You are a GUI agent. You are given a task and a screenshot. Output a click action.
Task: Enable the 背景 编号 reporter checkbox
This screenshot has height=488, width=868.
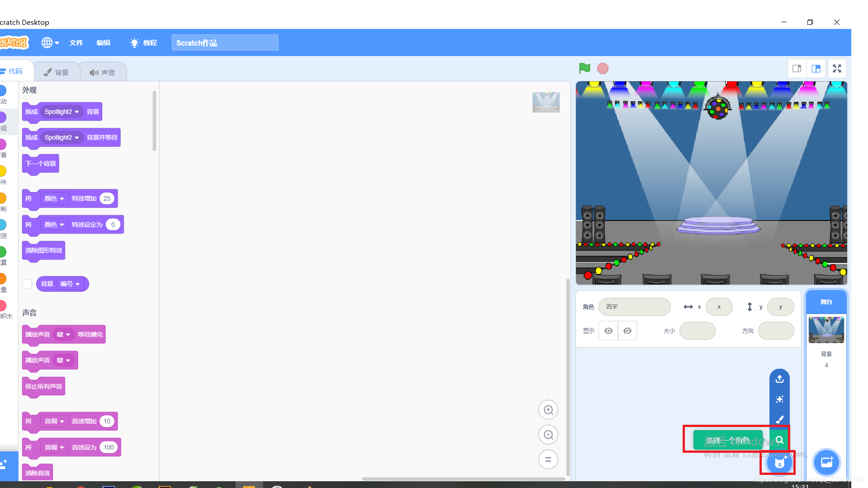27,284
